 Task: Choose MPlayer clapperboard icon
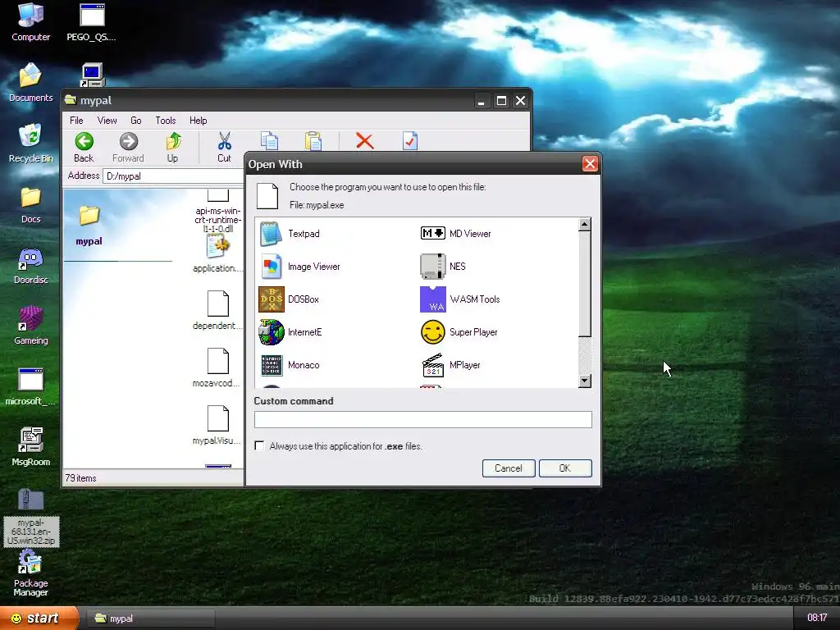(433, 365)
